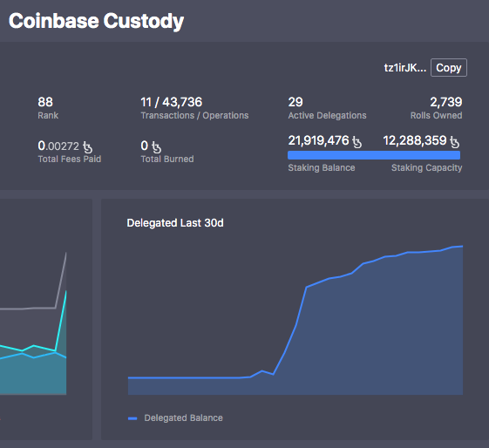Click the 29 active delegations value

(295, 102)
